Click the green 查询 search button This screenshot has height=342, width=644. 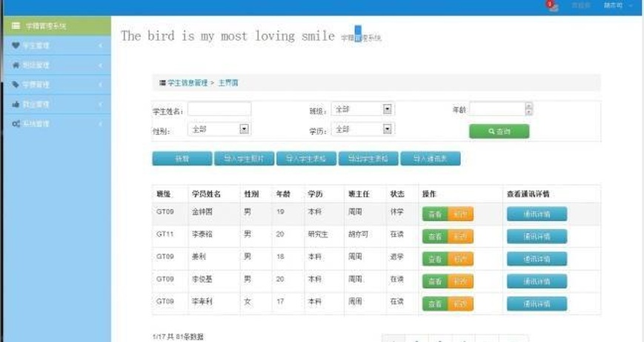[499, 131]
